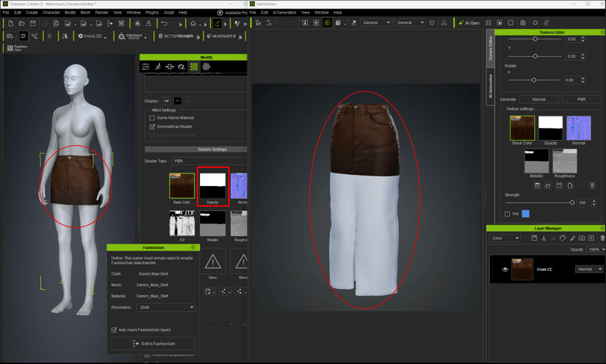Viewport: 606px width, 364px height.
Task: Click Edit in FashionGen button
Action: tap(154, 344)
